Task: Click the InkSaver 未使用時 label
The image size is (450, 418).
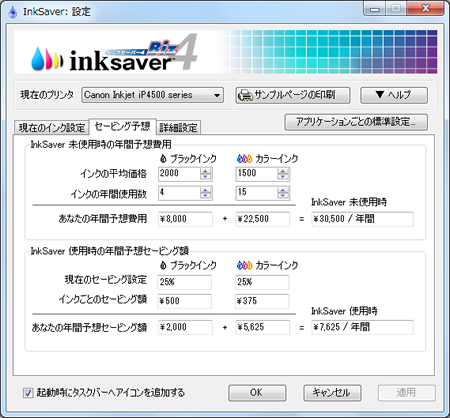Action: coord(349,202)
